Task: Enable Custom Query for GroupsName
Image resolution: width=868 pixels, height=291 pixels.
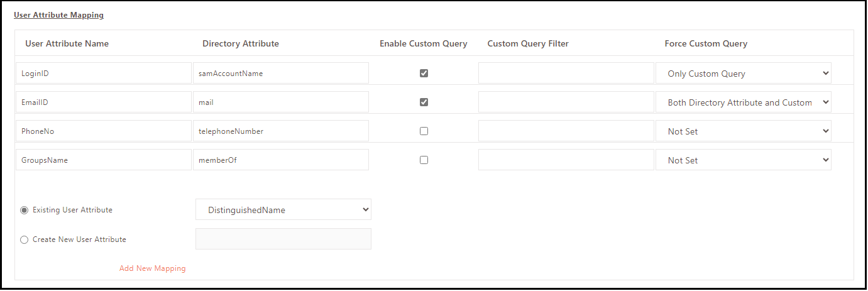Action: tap(424, 160)
